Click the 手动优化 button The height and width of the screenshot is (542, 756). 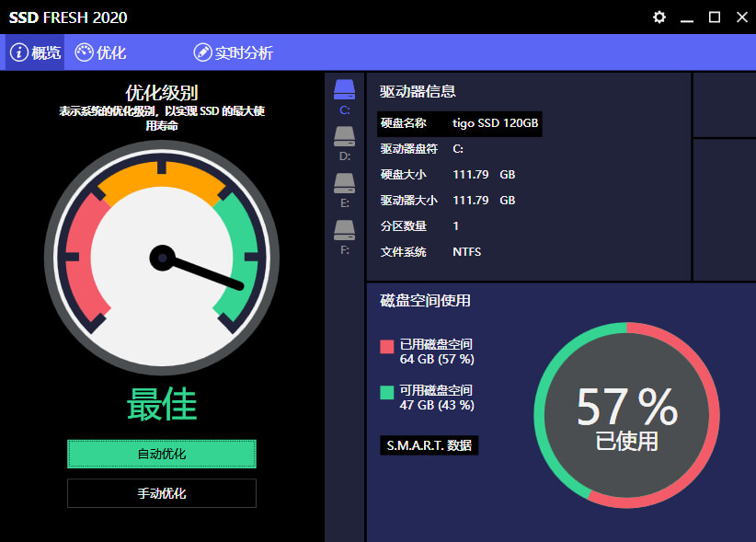pyautogui.click(x=161, y=493)
